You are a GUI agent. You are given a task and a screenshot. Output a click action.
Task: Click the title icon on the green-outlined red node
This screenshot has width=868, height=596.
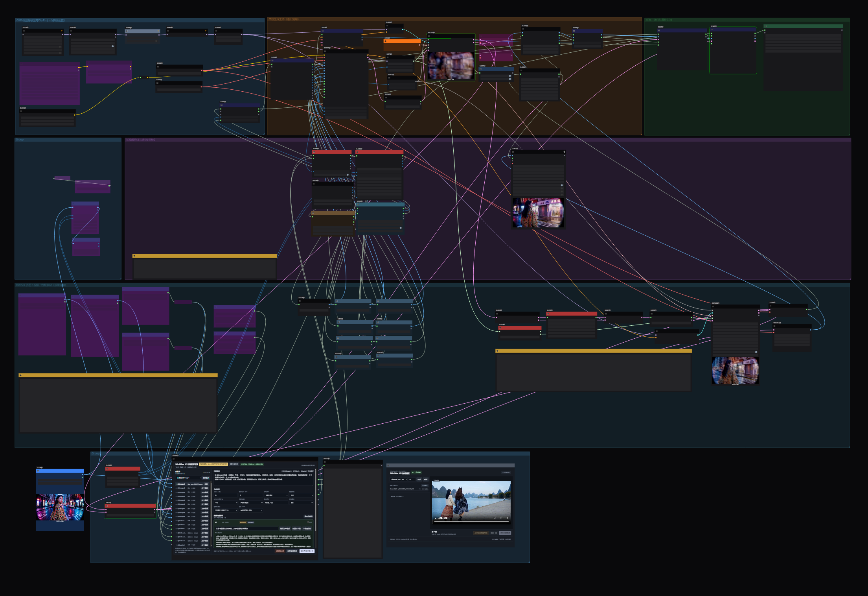(x=107, y=506)
